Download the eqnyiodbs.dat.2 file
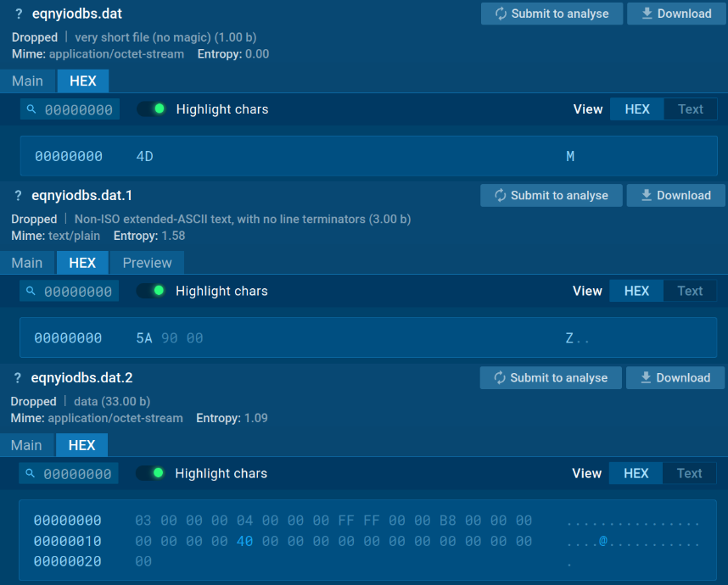 tap(675, 378)
